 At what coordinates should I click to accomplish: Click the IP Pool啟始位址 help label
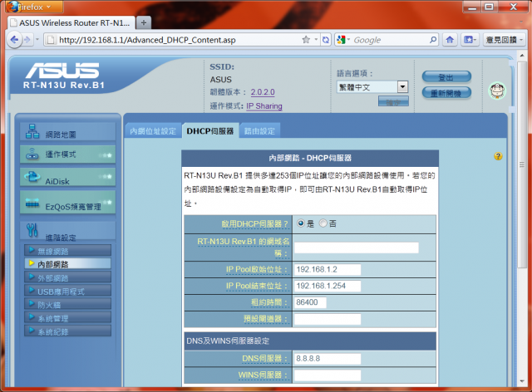click(257, 270)
